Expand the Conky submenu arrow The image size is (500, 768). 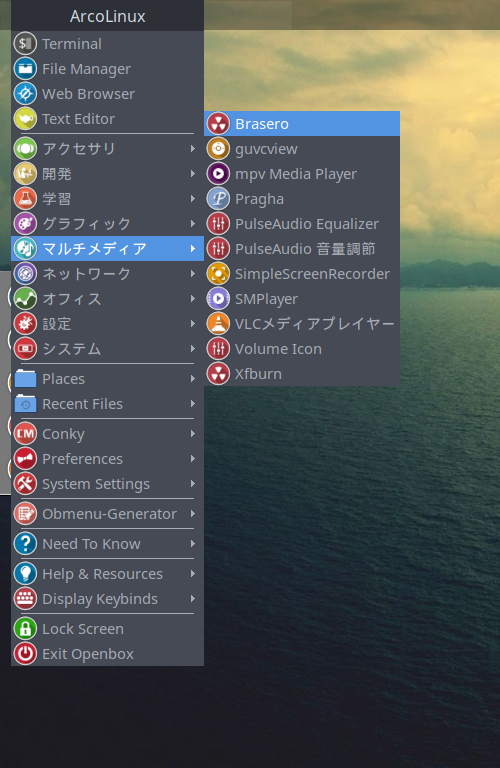[193, 433]
